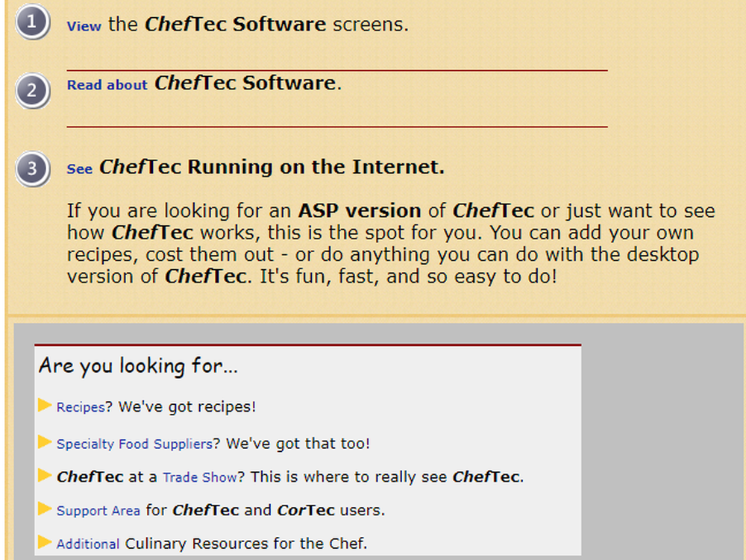
Task: Click 'We've got that too!' text
Action: 298,444
